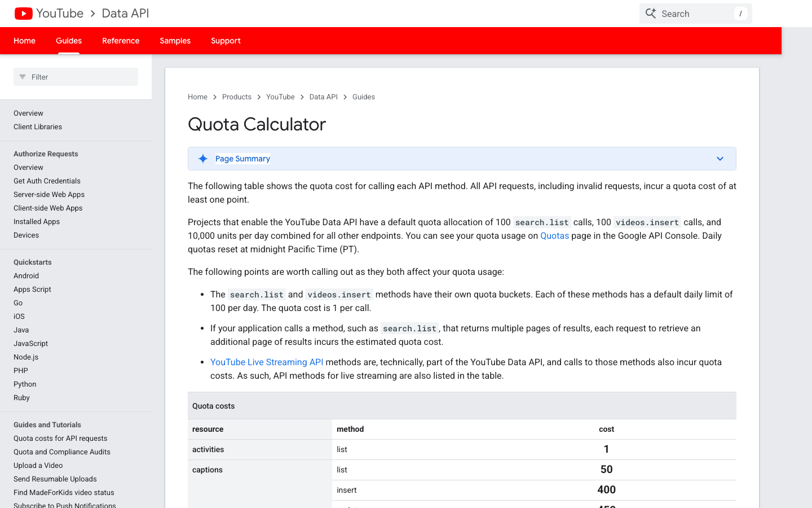Click the Quota costs table header
The width and height of the screenshot is (812, 508).
pyautogui.click(x=462, y=406)
